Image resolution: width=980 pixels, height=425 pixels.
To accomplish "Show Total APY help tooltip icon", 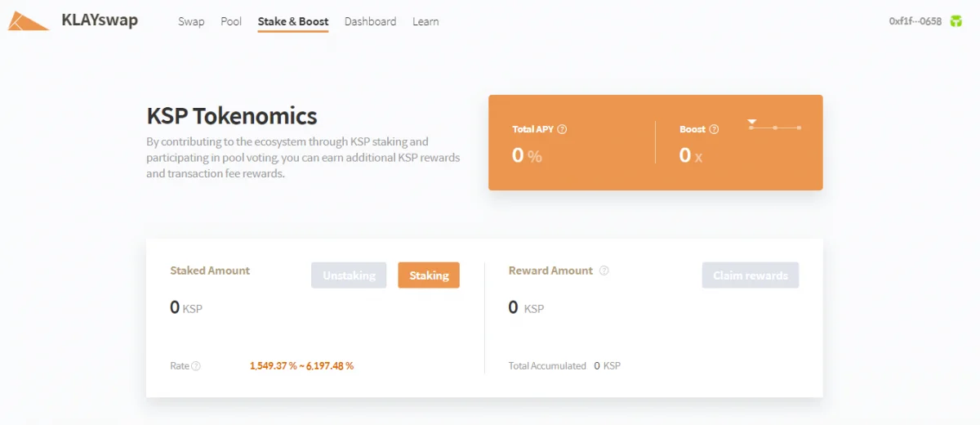I will pos(562,129).
